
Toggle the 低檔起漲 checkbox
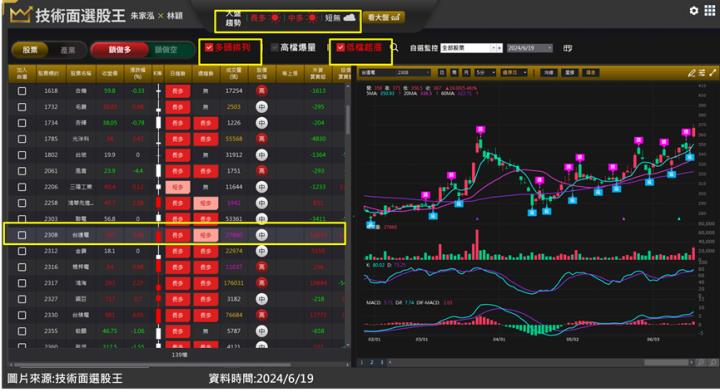340,47
